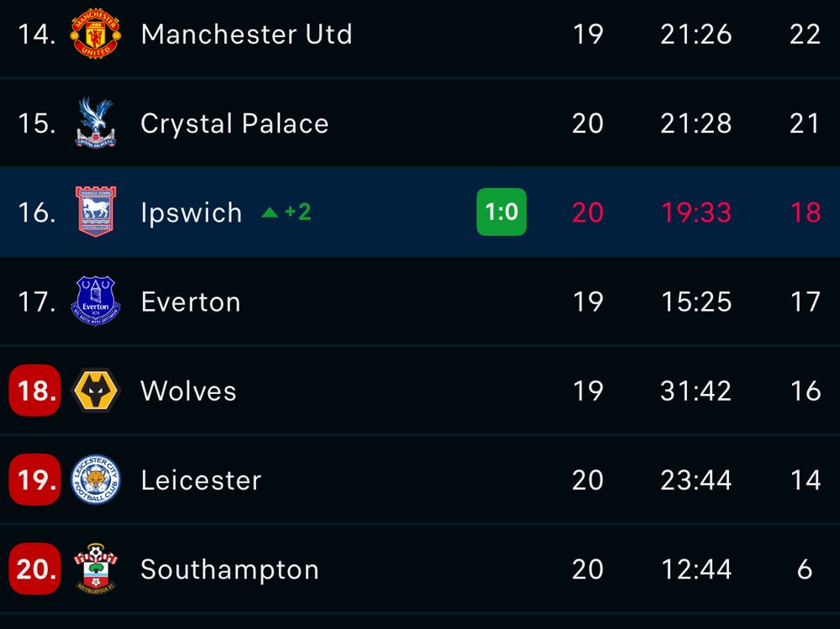
Task: Click the green up arrow beside Ipswich
Action: pos(270,212)
